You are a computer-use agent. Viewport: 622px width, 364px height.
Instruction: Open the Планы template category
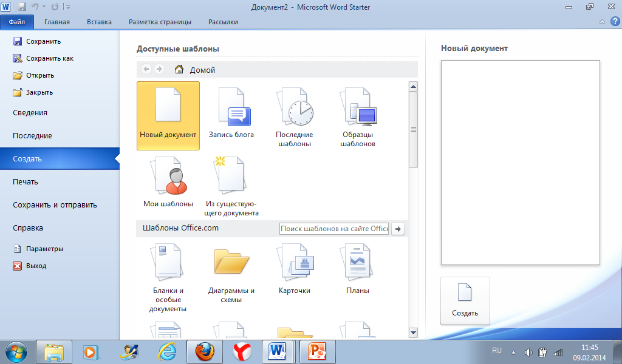tap(358, 269)
